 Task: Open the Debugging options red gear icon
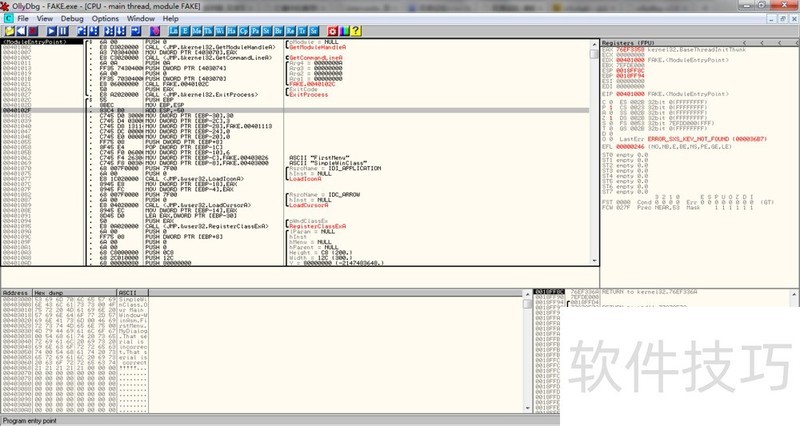click(x=332, y=31)
